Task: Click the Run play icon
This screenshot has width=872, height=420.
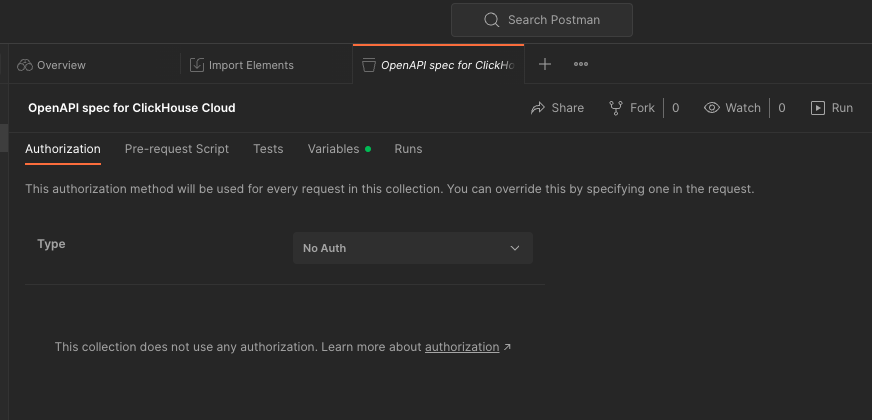Action: (x=818, y=108)
